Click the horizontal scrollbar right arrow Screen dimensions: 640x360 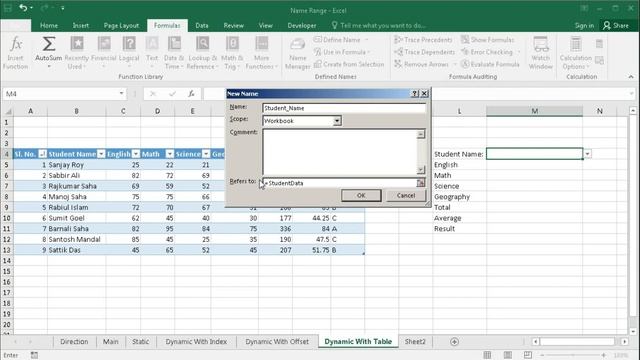click(x=624, y=342)
